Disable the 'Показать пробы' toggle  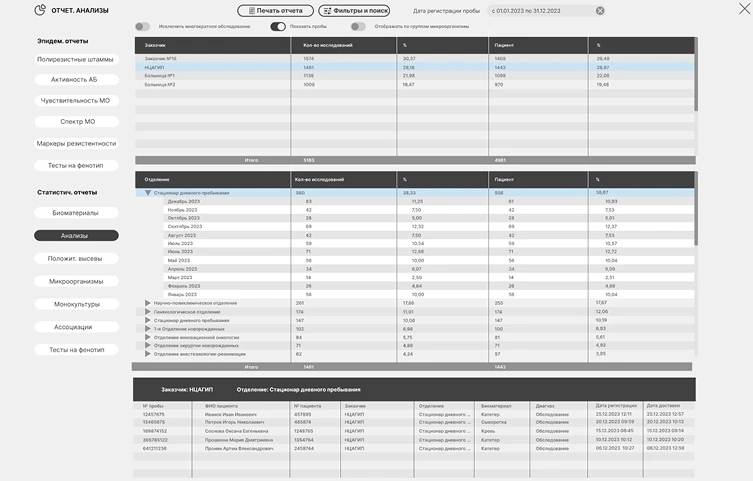[x=279, y=27]
